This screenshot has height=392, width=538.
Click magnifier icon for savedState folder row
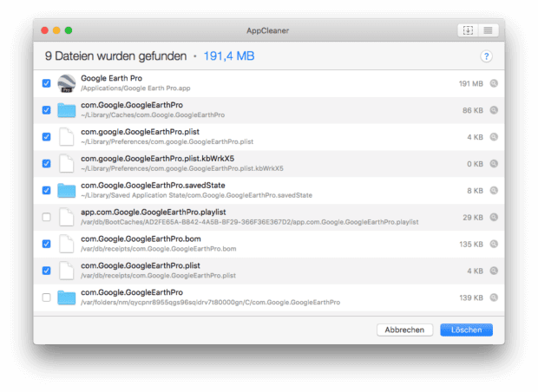click(x=493, y=191)
